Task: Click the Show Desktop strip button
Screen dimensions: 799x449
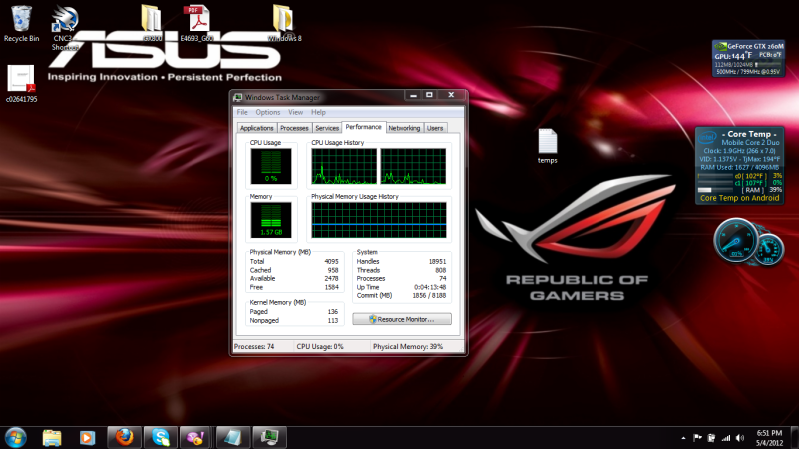Action: [794, 438]
